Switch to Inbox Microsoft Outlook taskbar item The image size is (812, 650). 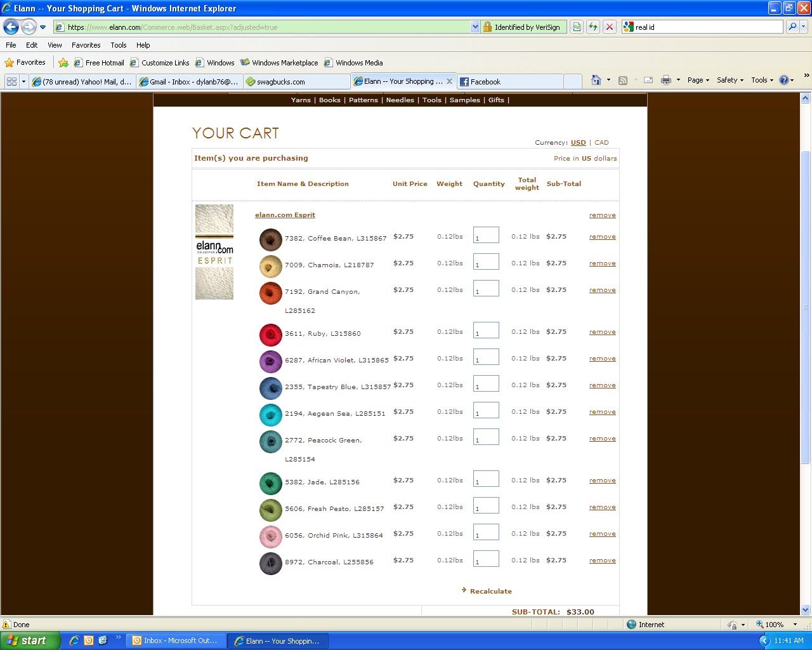point(176,640)
